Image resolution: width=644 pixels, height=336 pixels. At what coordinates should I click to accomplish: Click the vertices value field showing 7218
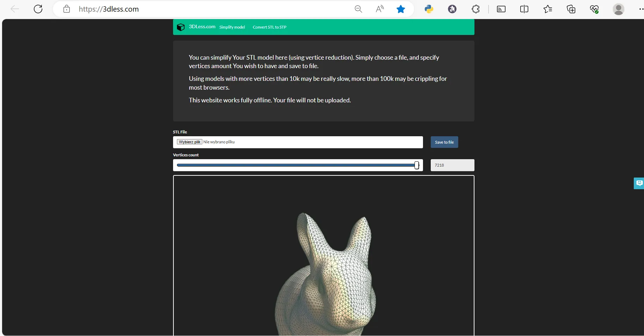[x=452, y=165]
